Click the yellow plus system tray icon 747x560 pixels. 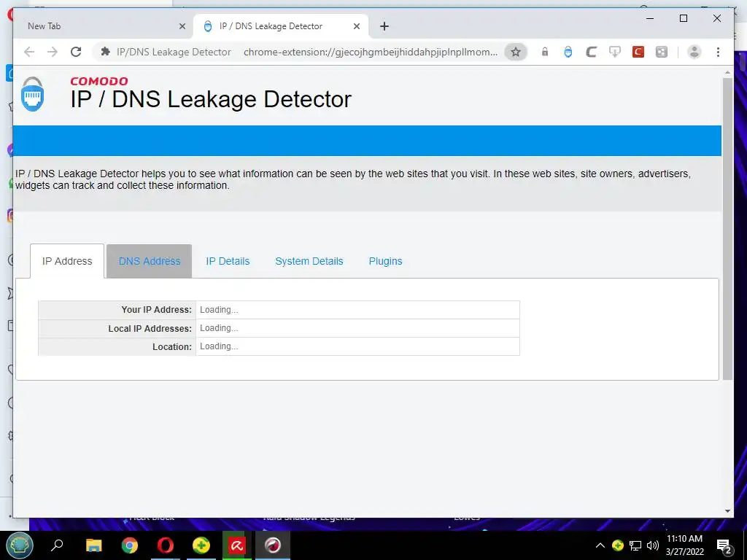click(618, 545)
